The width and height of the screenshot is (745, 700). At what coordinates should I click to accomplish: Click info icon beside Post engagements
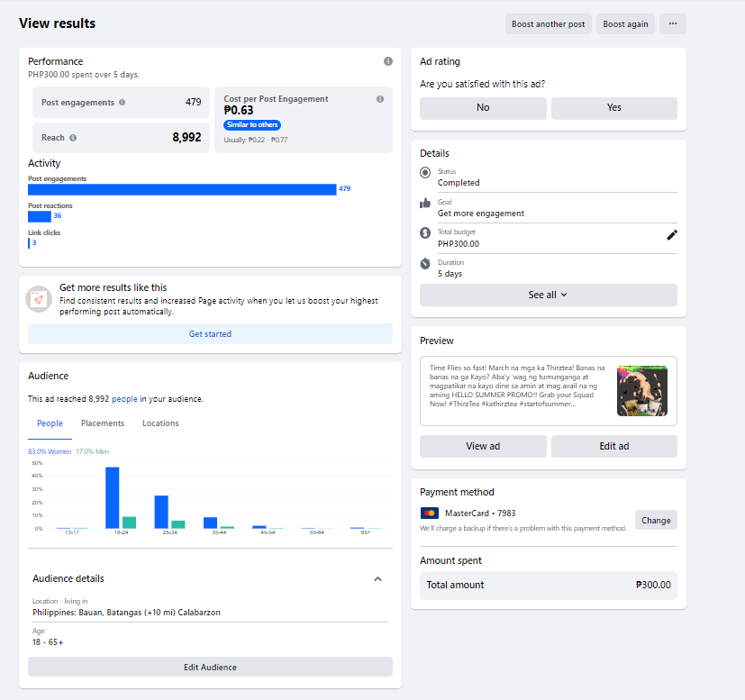point(123,102)
